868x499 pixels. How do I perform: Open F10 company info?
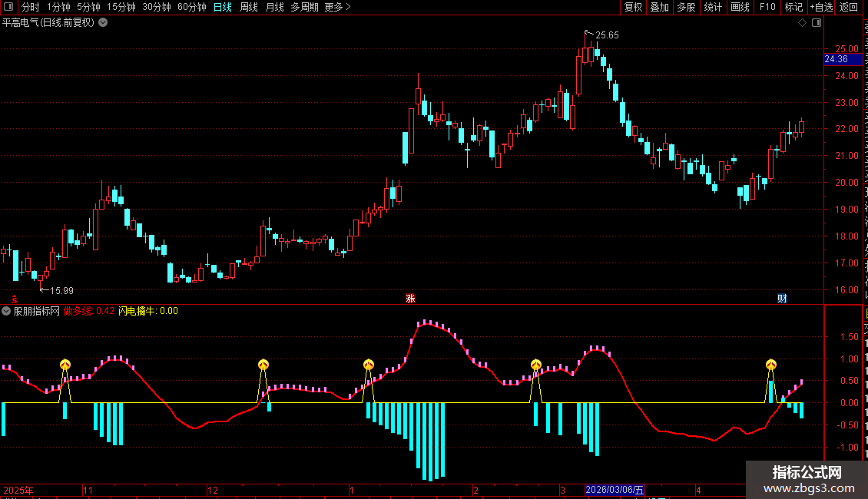pos(767,7)
